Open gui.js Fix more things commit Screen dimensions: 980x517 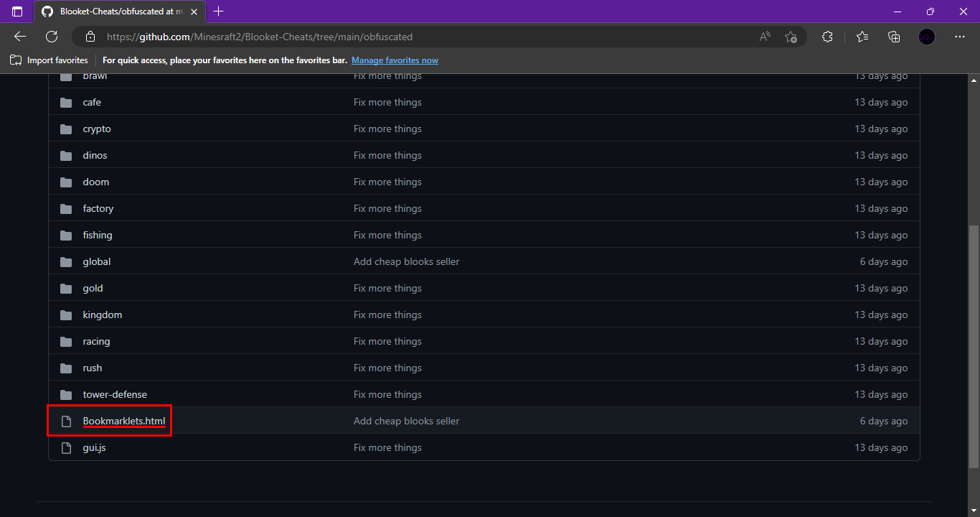387,448
